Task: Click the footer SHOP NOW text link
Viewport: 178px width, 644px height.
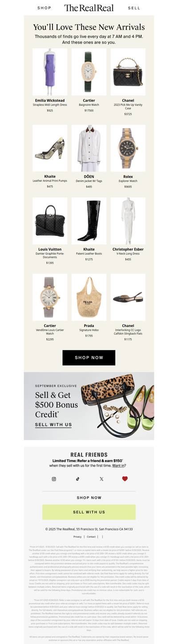Action: pos(89,498)
